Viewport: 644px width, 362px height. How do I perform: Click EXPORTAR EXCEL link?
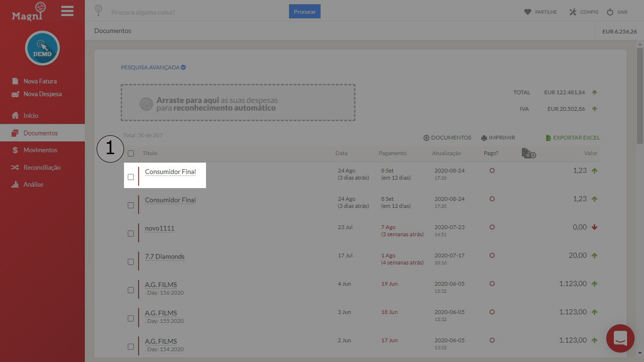(x=573, y=138)
